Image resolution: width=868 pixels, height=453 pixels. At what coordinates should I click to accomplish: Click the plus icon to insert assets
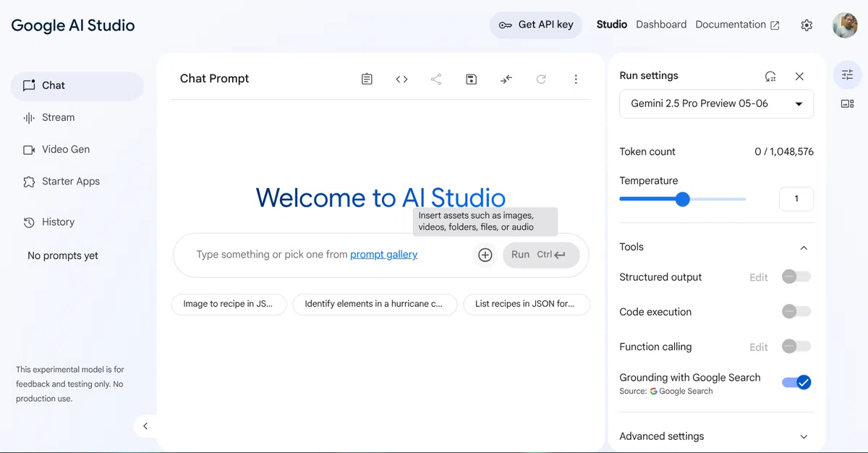tap(485, 255)
